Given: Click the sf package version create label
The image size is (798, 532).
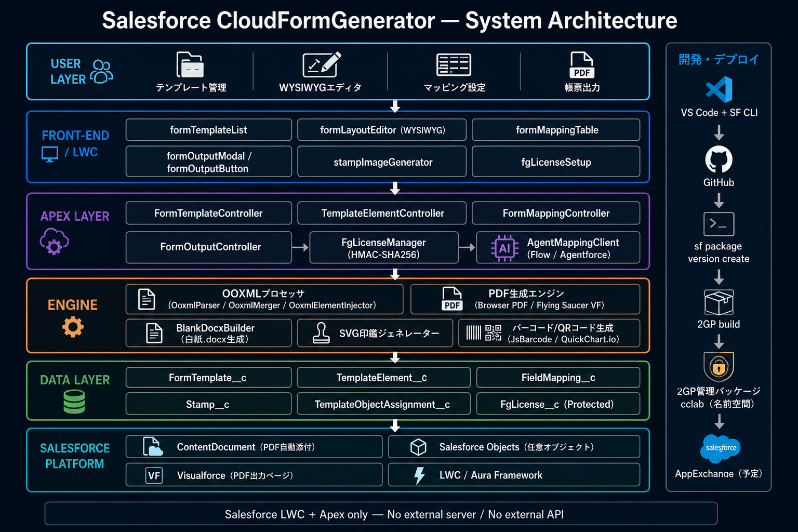Looking at the screenshot, I should (x=719, y=252).
